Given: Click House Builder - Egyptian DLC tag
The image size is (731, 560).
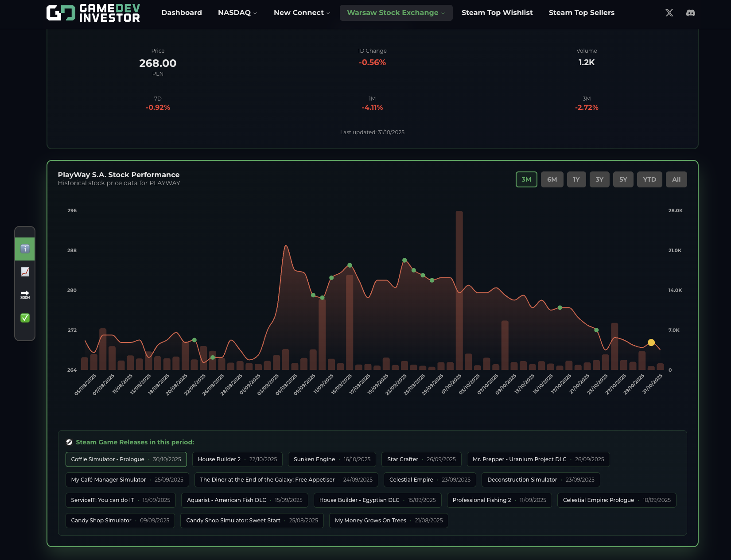Looking at the screenshot, I should point(377,500).
